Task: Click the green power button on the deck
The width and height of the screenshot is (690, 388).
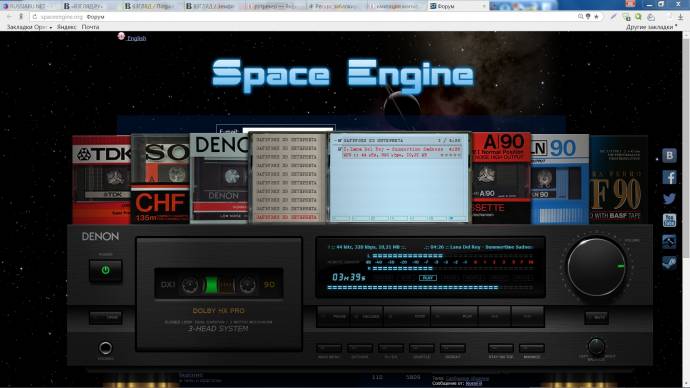Action: click(x=106, y=271)
